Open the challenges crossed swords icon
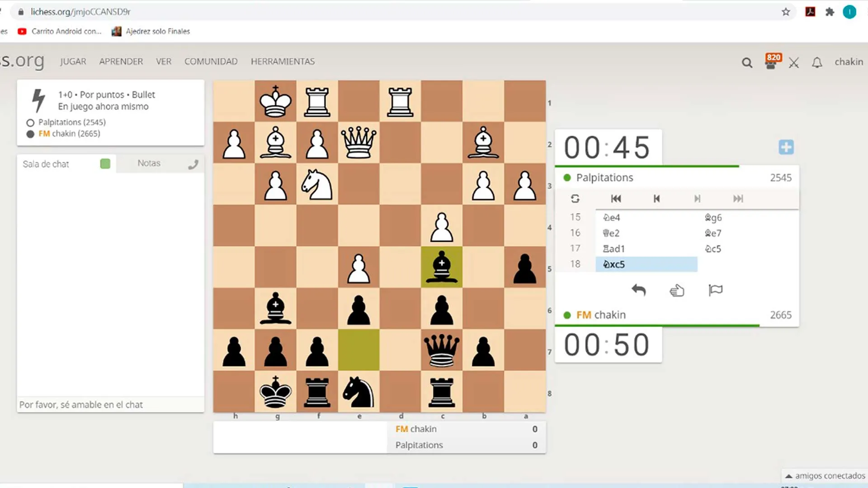The height and width of the screenshot is (488, 868). pos(794,63)
